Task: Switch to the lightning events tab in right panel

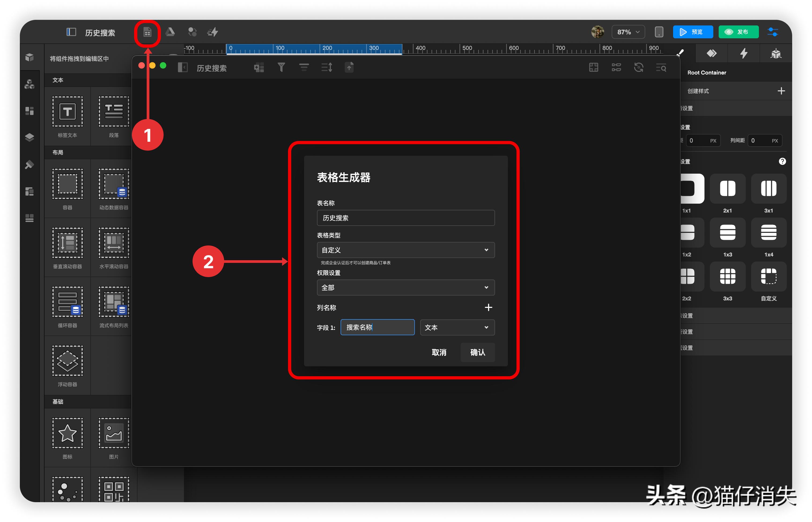Action: 744,54
